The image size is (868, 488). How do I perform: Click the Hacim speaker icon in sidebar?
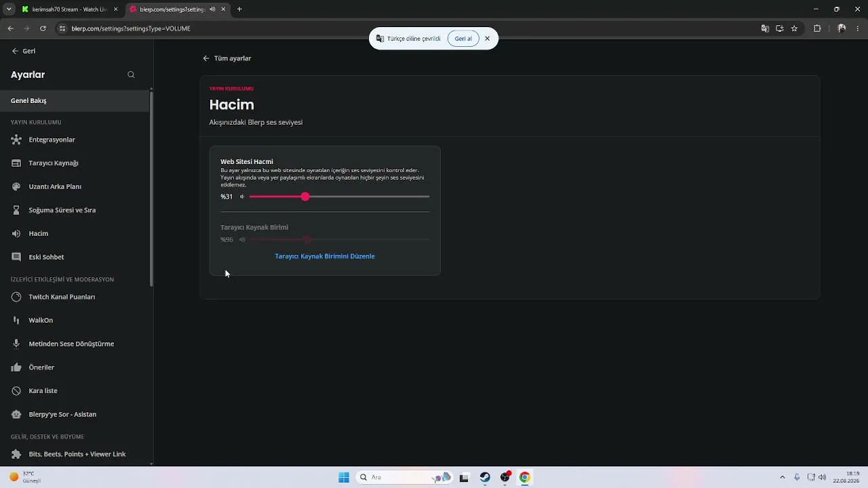16,233
